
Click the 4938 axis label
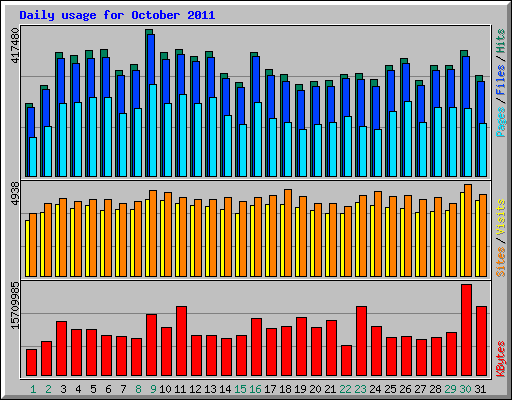[x=15, y=194]
